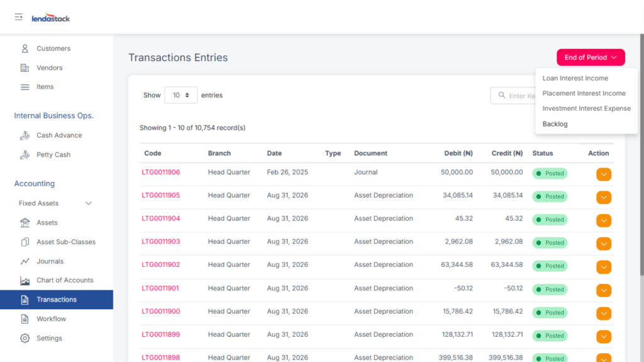The height and width of the screenshot is (362, 644).
Task: Click the Items list icon
Action: point(25,87)
